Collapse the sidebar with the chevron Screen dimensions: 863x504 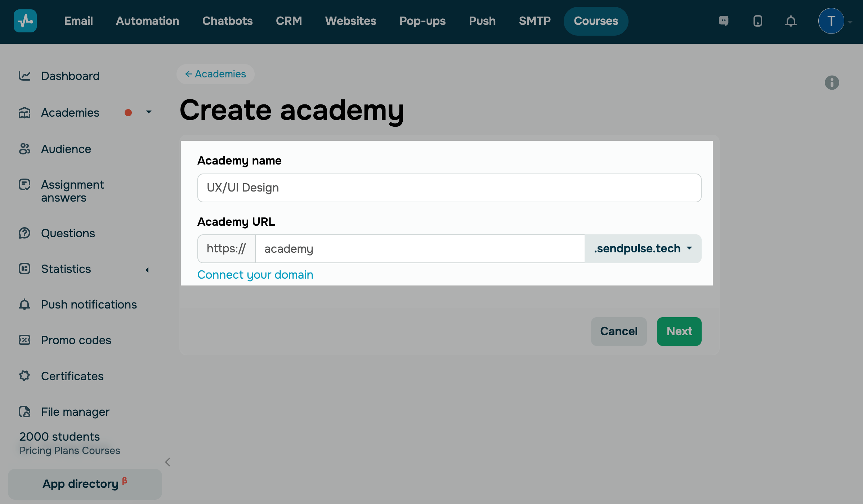[167, 462]
